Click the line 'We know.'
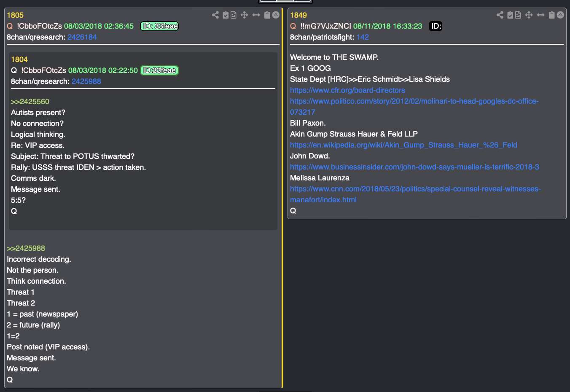Image resolution: width=570 pixels, height=392 pixels. [23, 369]
